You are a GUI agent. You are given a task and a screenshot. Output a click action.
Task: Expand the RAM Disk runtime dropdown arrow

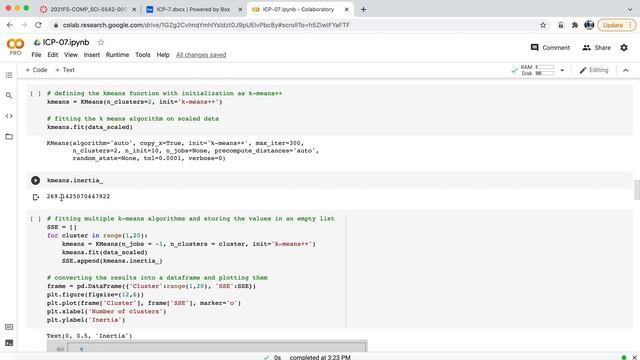click(x=562, y=70)
